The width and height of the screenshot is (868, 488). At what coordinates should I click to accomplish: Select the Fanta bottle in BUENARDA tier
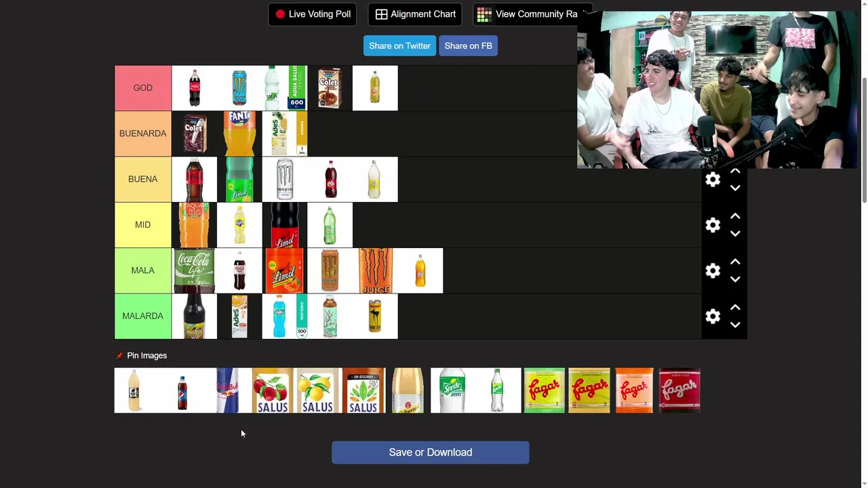(x=239, y=134)
